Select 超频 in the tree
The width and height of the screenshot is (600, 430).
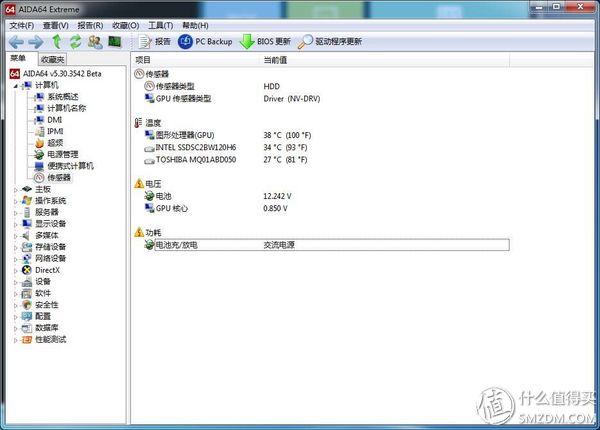(x=55, y=143)
